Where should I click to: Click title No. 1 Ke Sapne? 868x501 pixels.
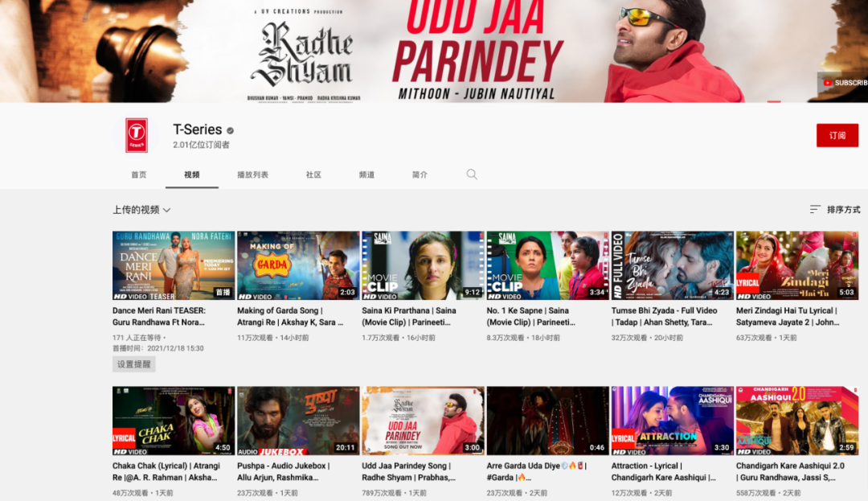(531, 316)
